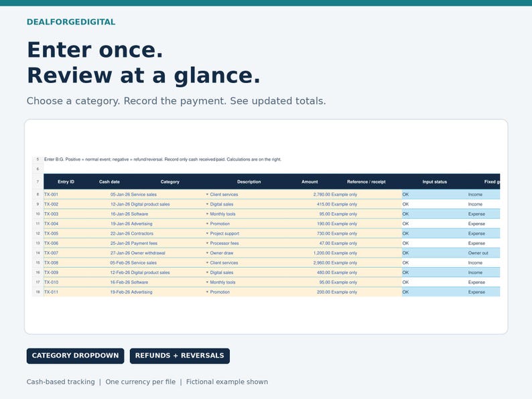Expand category dropdown in TX-003 row
The width and height of the screenshot is (532, 399).
(207, 214)
